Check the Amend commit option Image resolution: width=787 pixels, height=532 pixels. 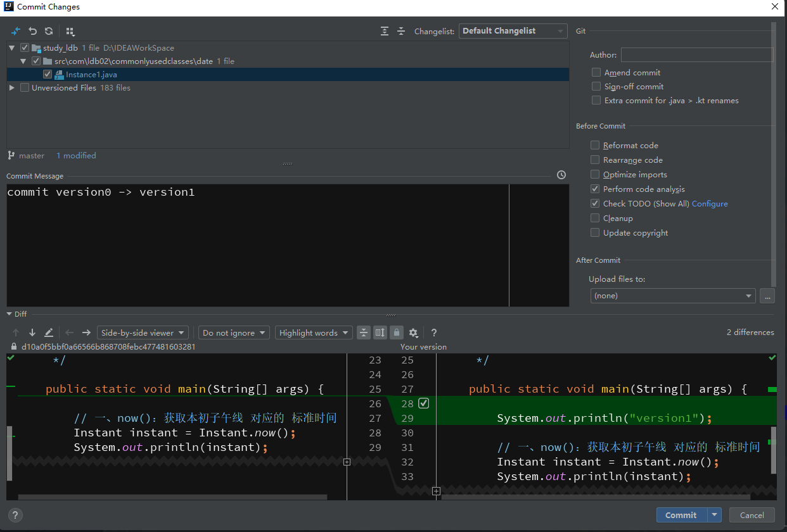click(596, 72)
